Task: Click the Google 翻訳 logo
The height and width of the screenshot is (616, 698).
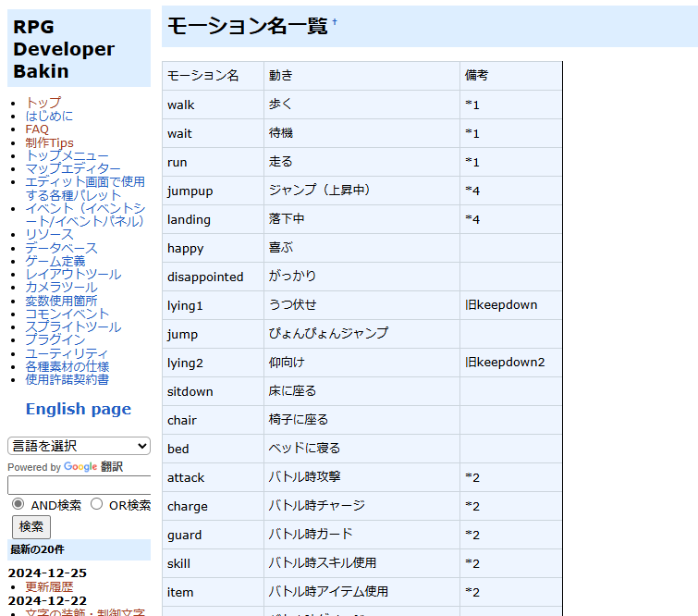Action: [93, 467]
